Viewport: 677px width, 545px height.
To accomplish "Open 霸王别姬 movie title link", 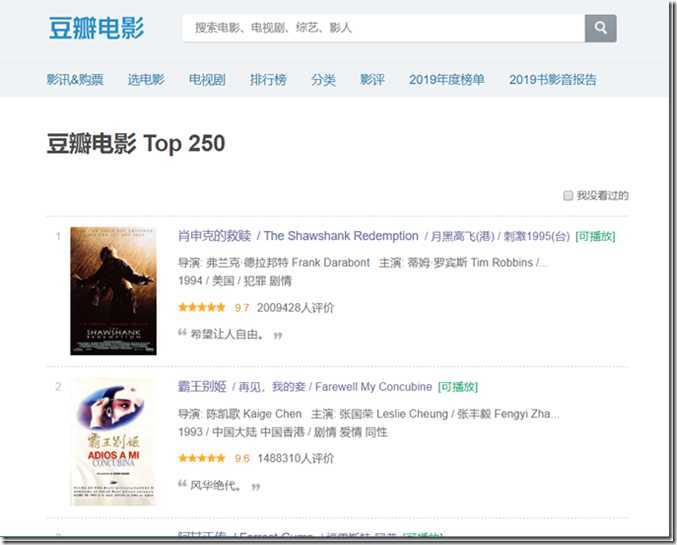I will [202, 387].
